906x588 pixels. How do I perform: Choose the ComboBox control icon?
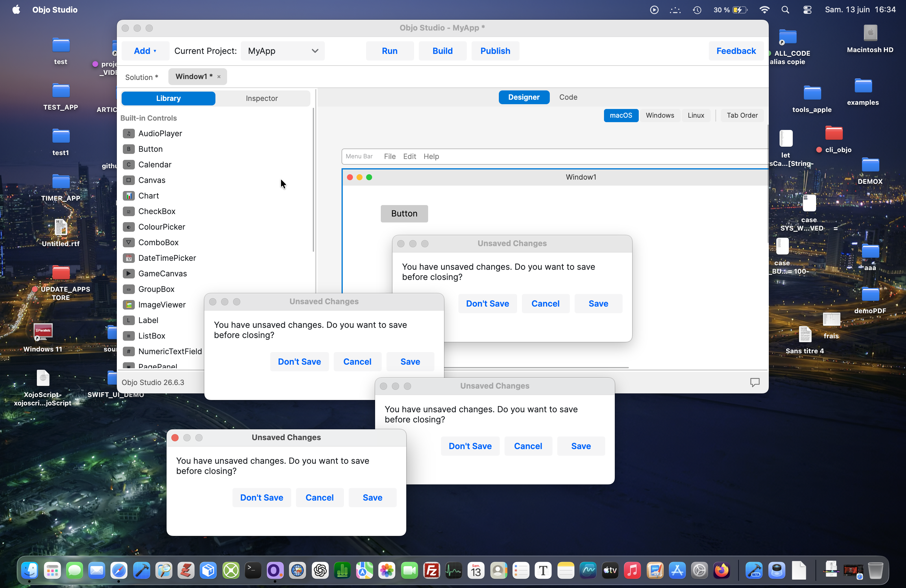point(129,243)
